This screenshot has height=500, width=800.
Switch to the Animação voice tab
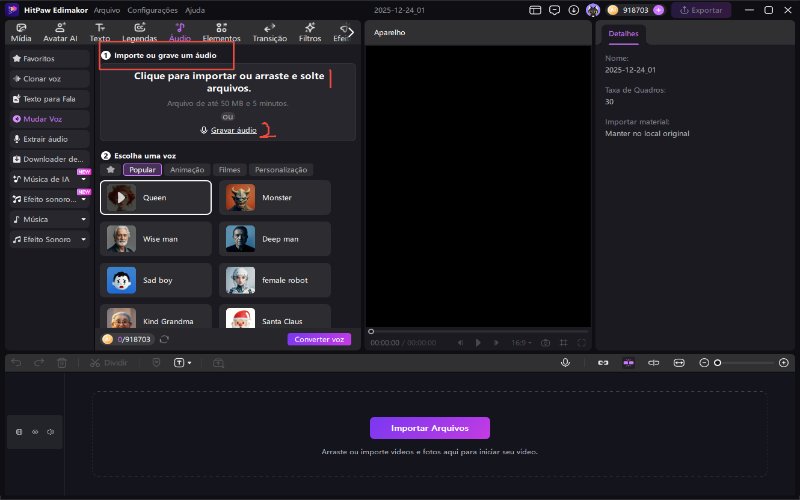[187, 170]
